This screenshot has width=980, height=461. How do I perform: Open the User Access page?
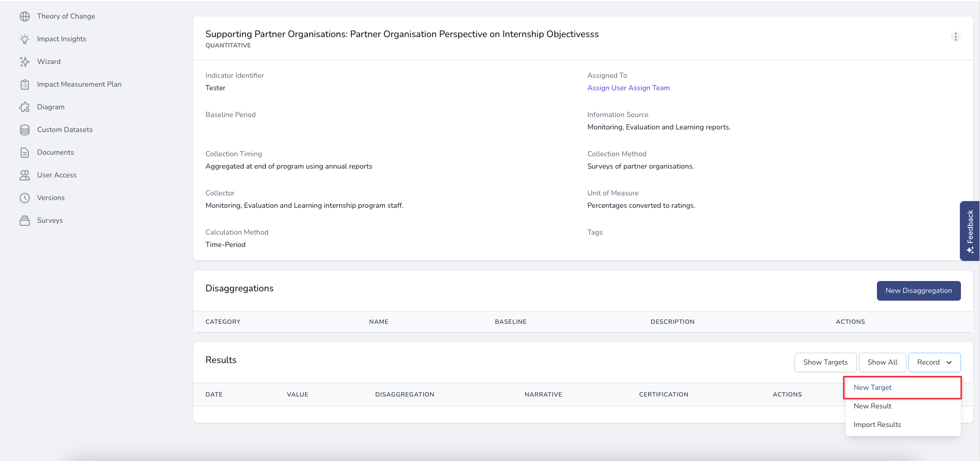coord(57,175)
